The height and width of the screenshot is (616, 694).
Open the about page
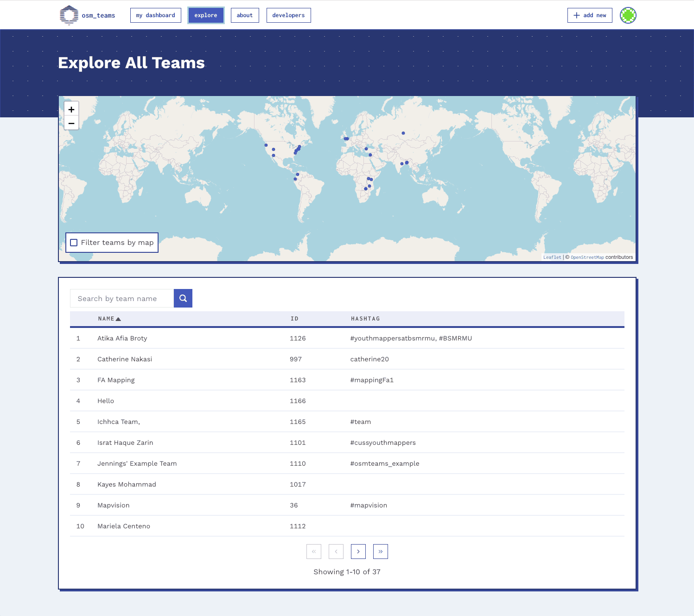245,15
